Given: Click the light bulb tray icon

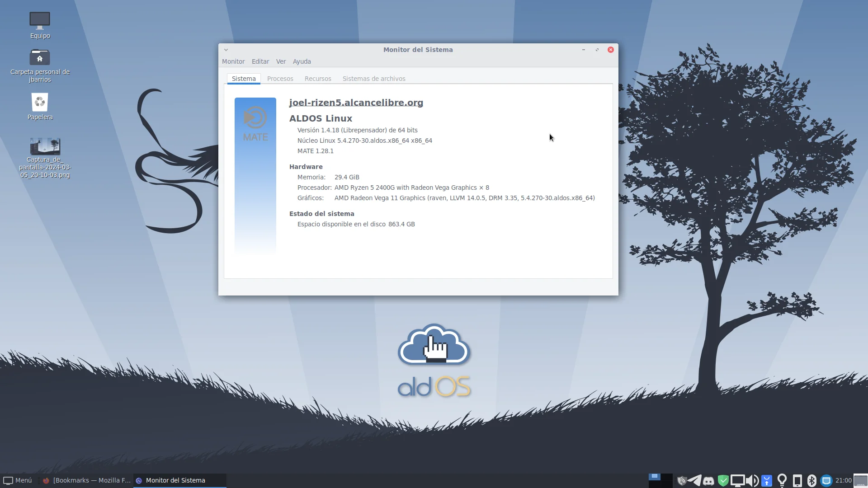Looking at the screenshot, I should pos(782,480).
